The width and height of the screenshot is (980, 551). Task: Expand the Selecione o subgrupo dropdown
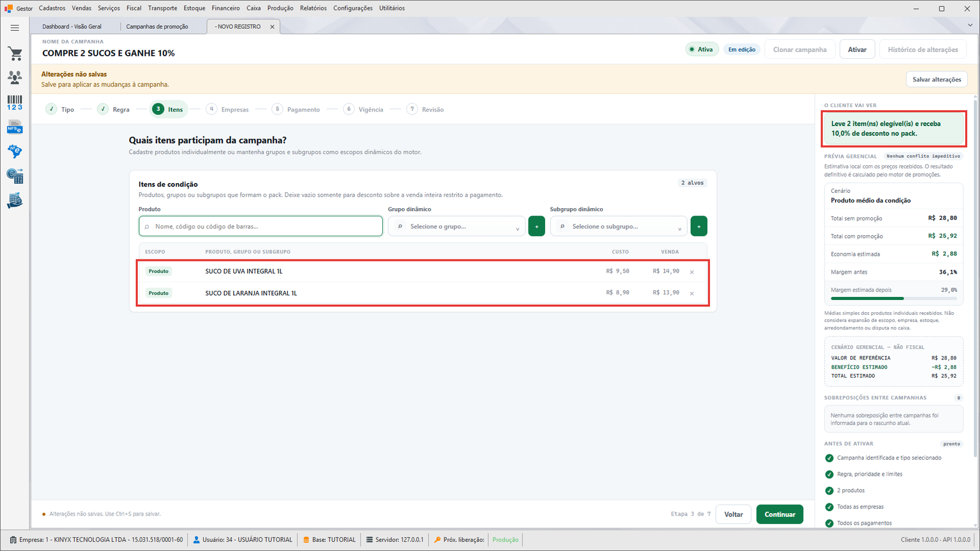click(x=619, y=227)
